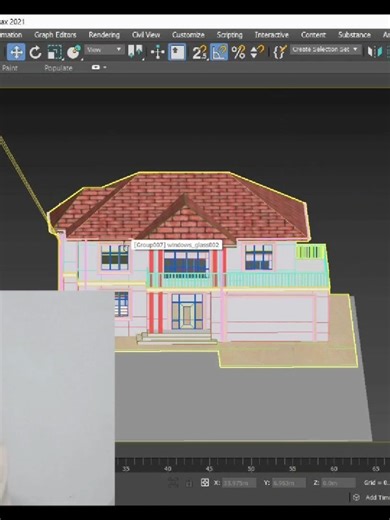Image resolution: width=390 pixels, height=520 pixels.
Task: Open the Scripting menu
Action: pyautogui.click(x=229, y=35)
